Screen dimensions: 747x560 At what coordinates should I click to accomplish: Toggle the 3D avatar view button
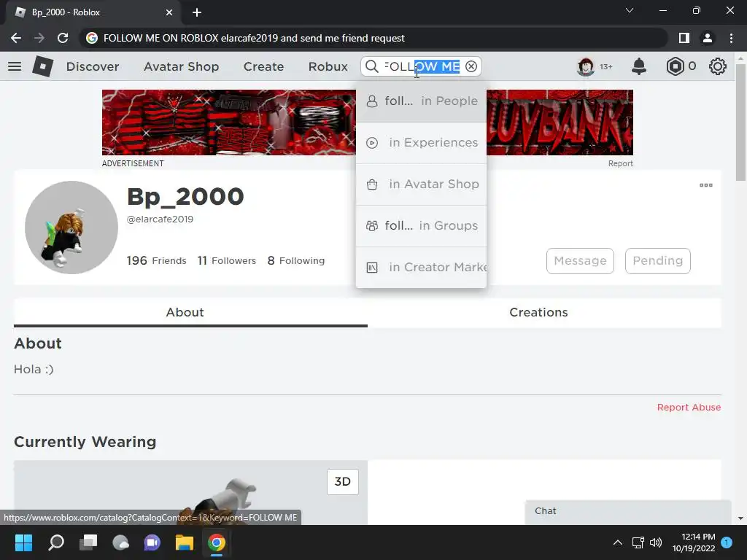343,481
